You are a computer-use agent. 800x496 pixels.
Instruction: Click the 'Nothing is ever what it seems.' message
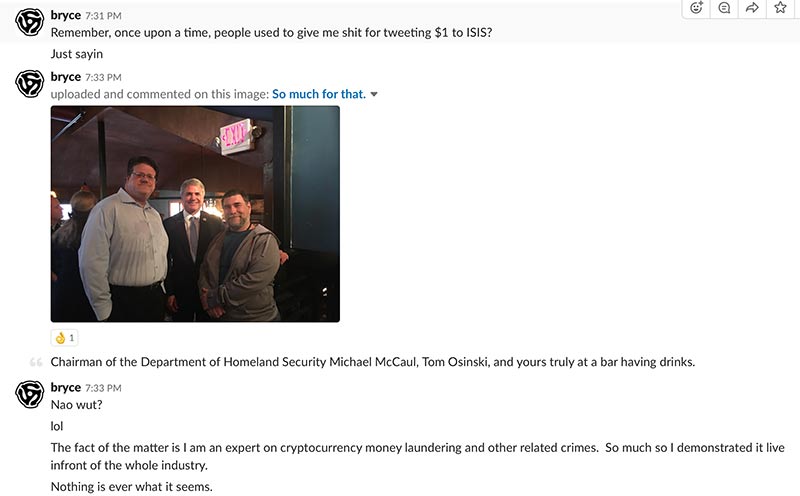(x=132, y=487)
